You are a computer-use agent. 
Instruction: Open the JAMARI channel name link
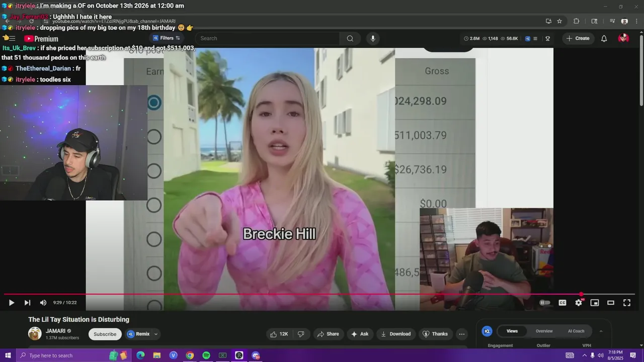pos(56,331)
